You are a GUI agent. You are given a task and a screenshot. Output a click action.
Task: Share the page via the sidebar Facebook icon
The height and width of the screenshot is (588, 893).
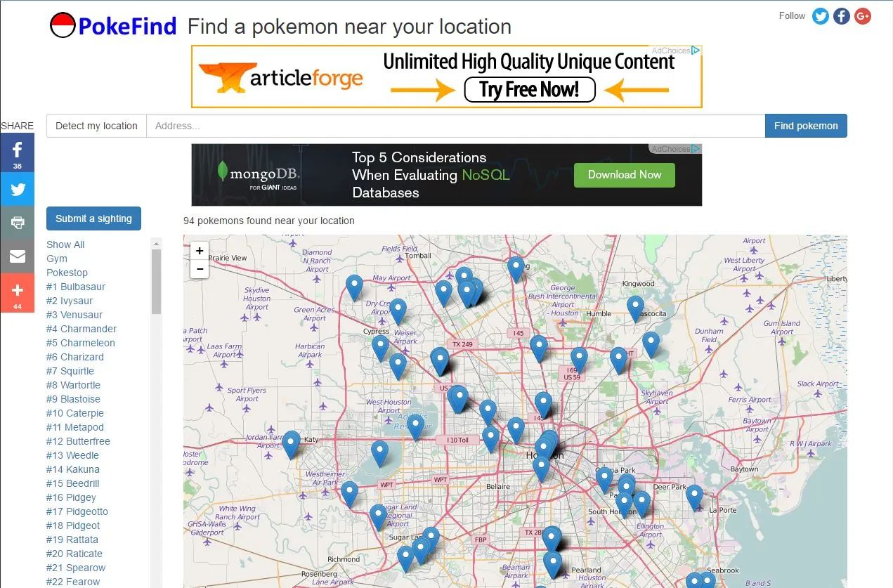tap(17, 152)
